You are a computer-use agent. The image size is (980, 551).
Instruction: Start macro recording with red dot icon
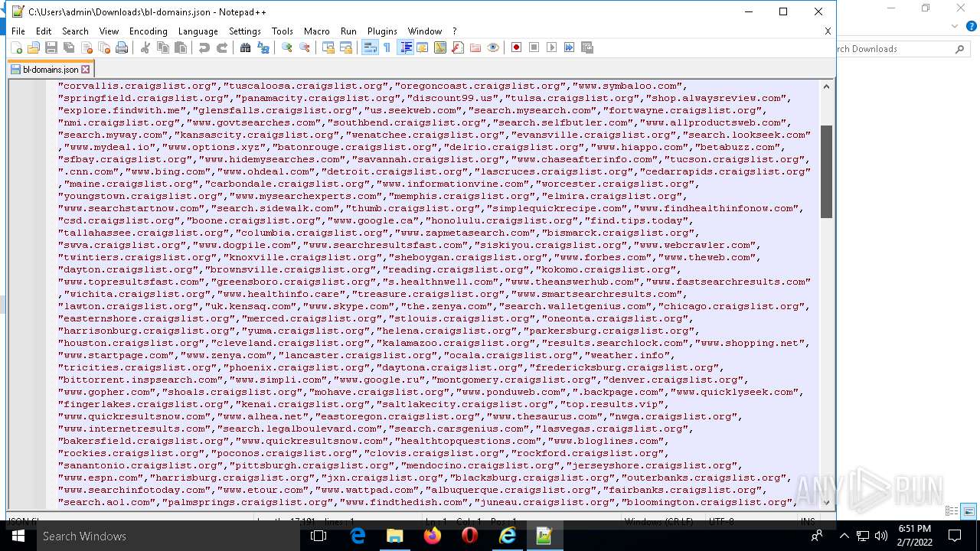(x=517, y=47)
